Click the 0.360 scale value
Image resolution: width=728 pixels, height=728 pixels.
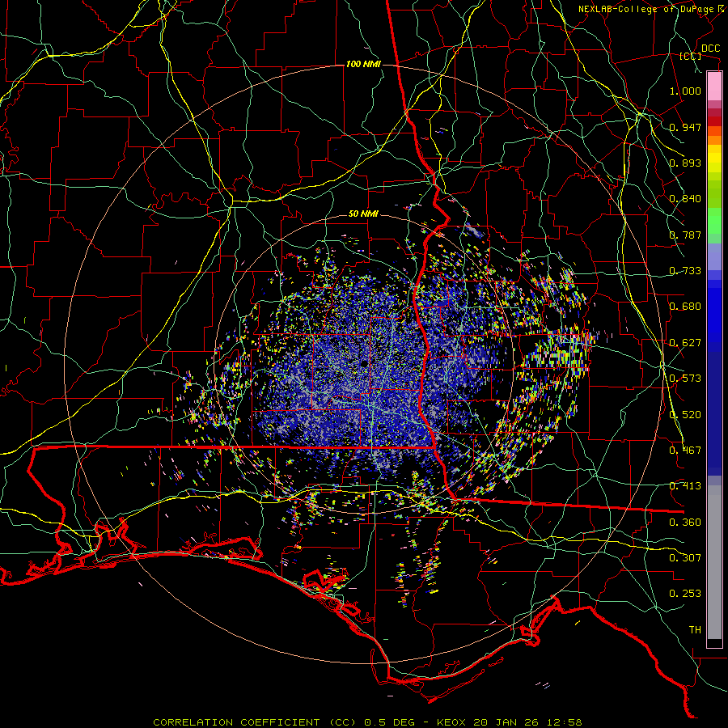tap(685, 523)
